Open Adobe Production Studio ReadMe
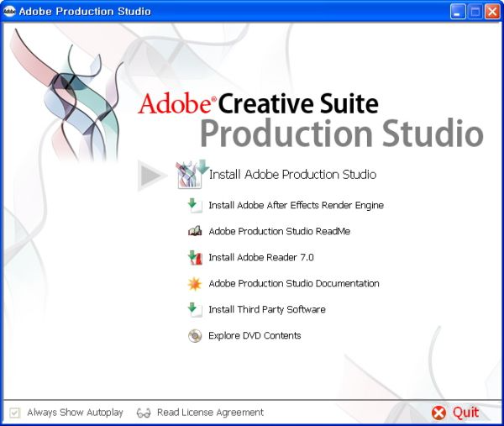The height and width of the screenshot is (426, 504). (280, 232)
